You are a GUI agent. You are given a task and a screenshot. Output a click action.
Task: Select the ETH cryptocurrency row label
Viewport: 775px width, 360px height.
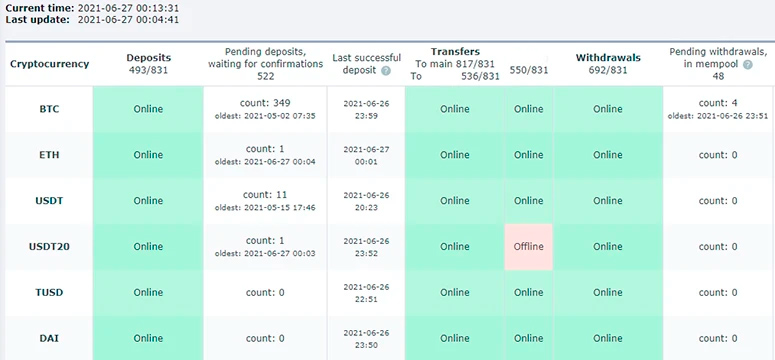point(49,155)
